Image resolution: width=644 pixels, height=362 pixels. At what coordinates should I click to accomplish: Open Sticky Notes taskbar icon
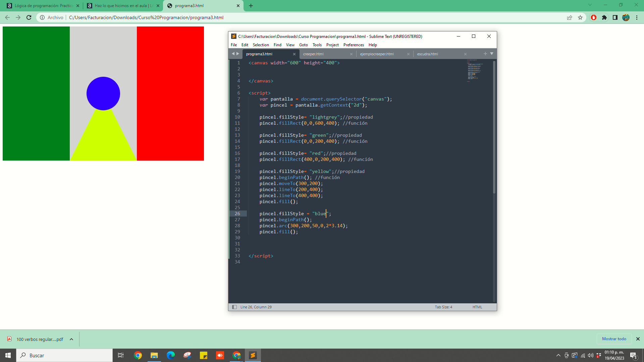204,355
